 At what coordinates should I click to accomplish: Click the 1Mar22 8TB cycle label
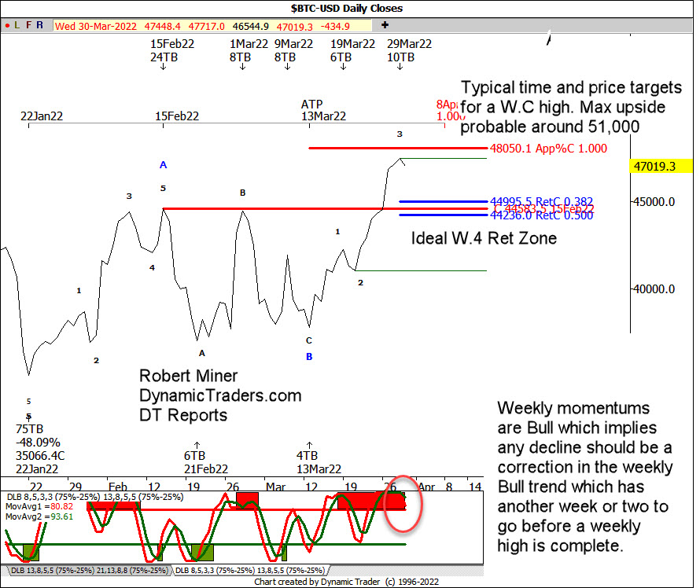point(249,50)
